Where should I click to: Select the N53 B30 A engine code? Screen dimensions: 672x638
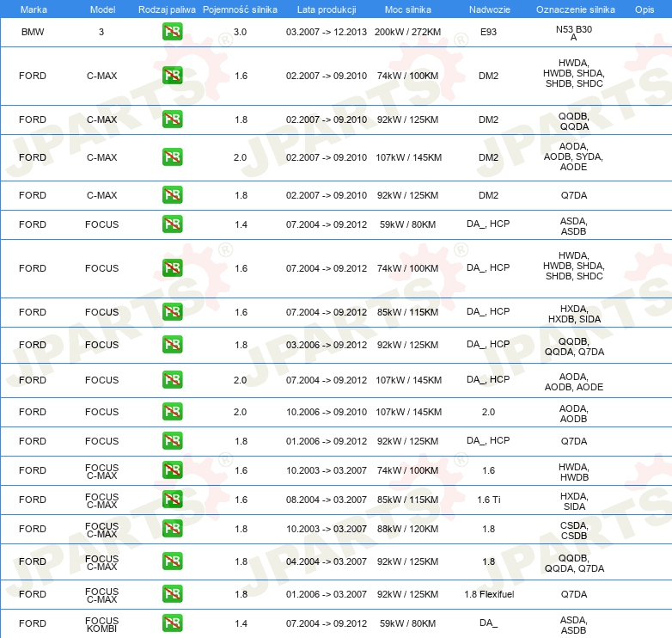pos(574,33)
